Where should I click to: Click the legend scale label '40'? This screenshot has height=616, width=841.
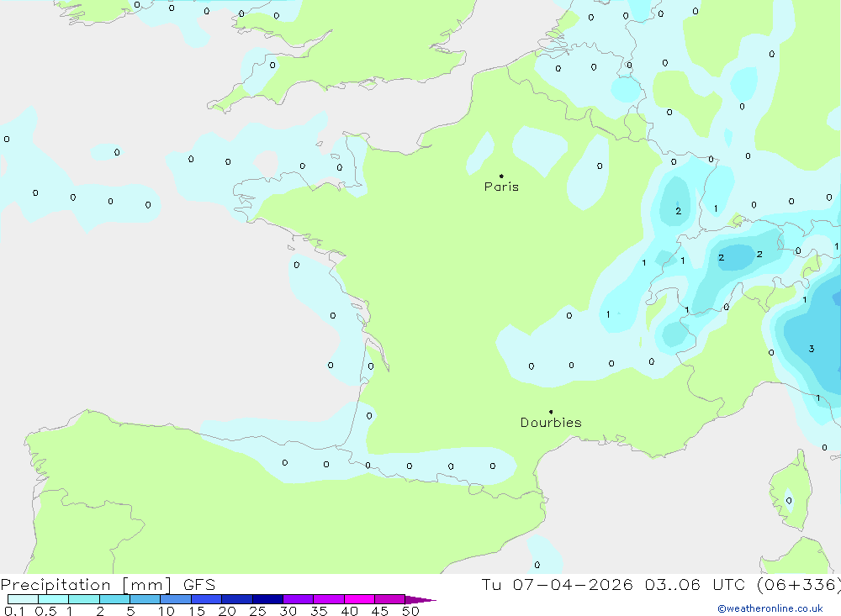click(349, 611)
